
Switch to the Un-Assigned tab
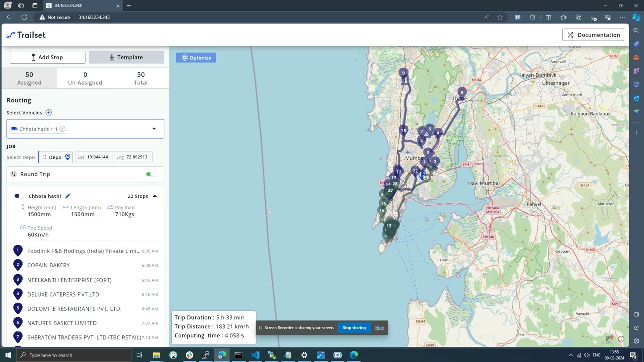pos(85,78)
